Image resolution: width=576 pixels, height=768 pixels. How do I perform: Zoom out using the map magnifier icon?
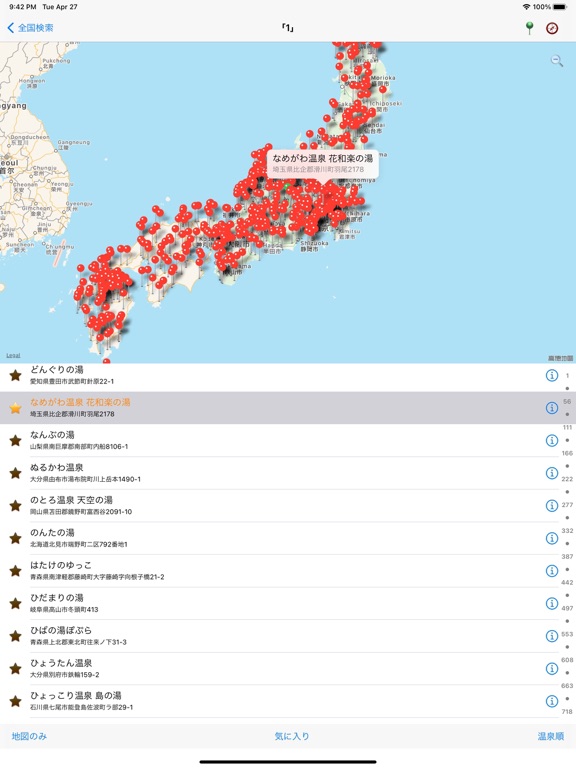point(557,61)
